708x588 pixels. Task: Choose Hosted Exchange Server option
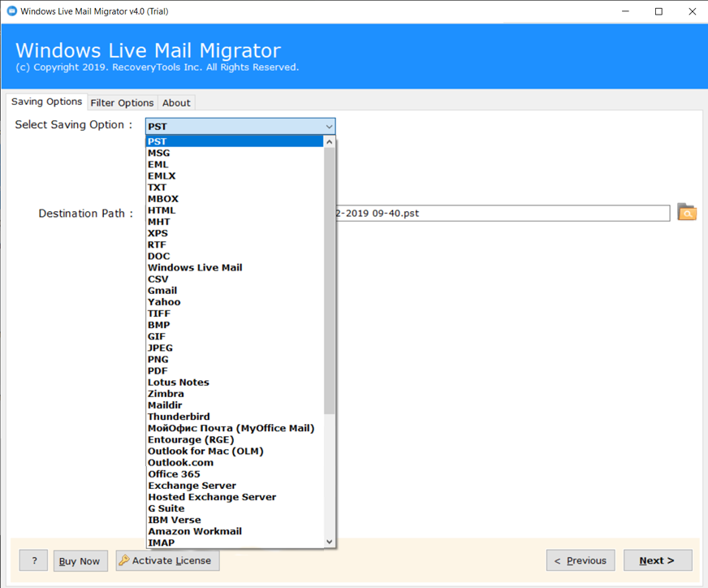click(x=235, y=497)
